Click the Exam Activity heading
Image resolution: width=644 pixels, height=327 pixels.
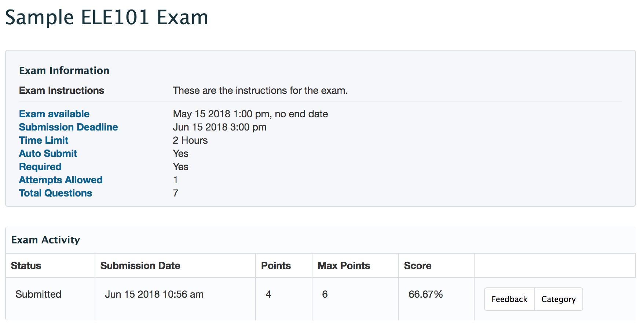[x=45, y=240]
